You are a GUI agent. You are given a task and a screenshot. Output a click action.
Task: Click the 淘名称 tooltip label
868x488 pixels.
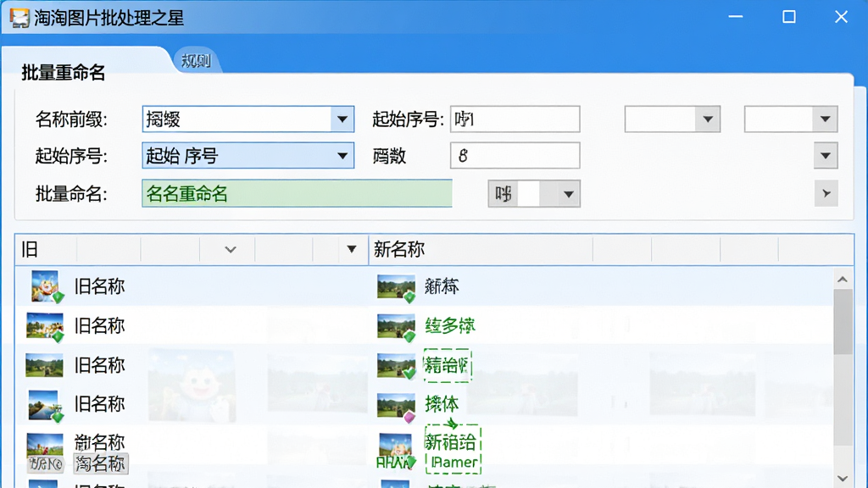(x=100, y=463)
